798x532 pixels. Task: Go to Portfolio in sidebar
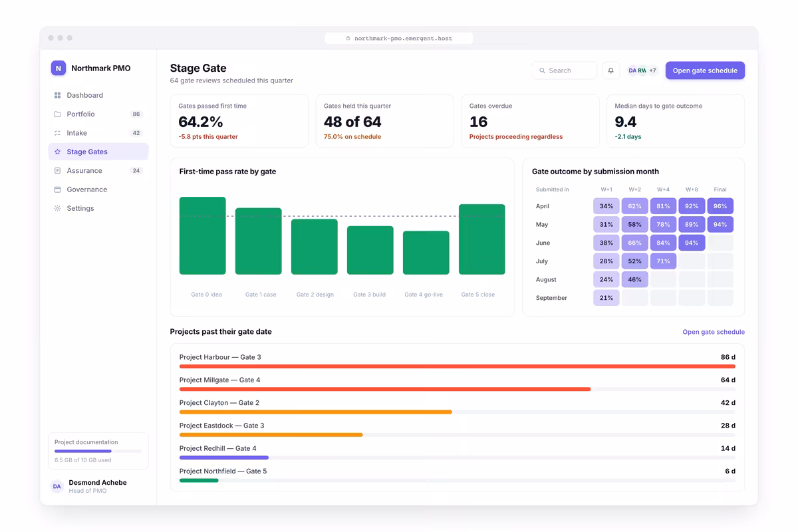(x=98, y=114)
